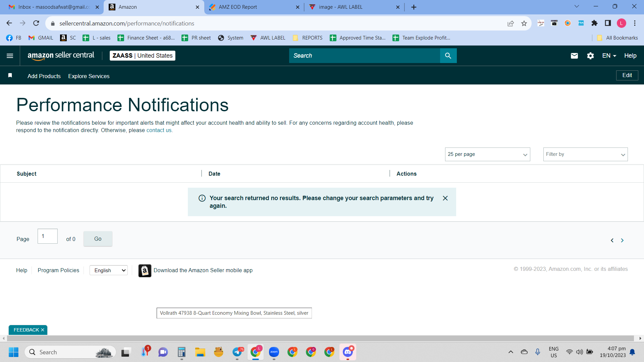Click the amazon seller central logo
This screenshot has height=362, width=644.
click(61, 56)
